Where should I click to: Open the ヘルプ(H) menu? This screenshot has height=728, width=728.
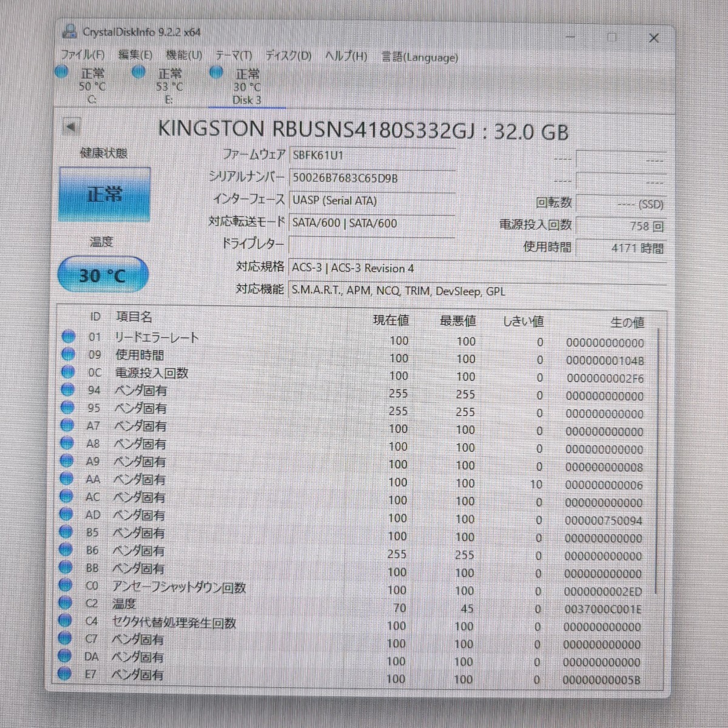pos(346,56)
